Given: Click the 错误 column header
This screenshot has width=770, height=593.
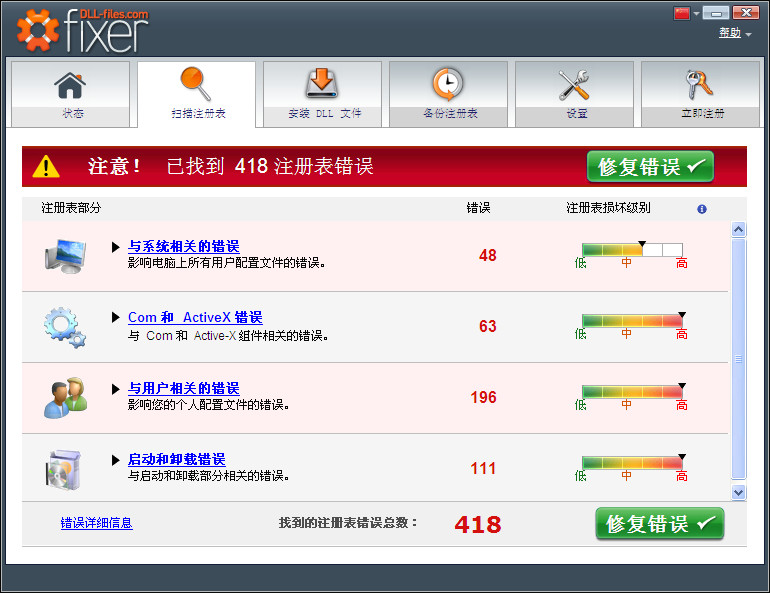Looking at the screenshot, I should coord(478,208).
